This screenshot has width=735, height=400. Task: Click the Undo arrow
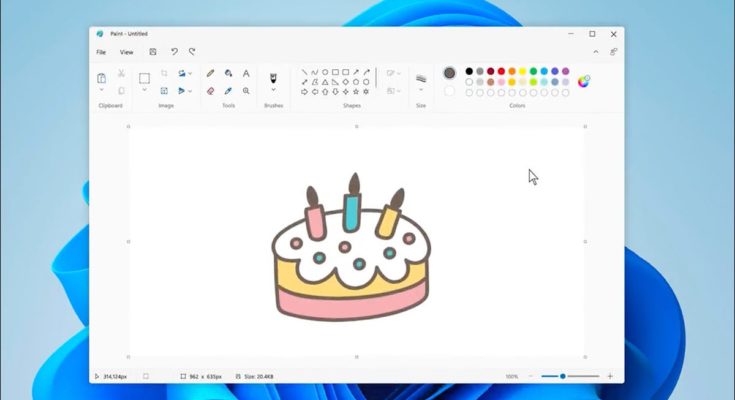[174, 52]
